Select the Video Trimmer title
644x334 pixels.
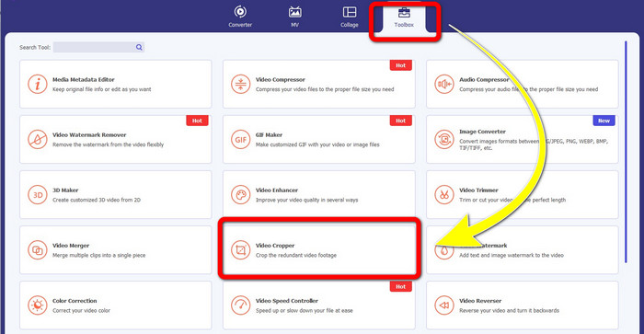coord(478,190)
